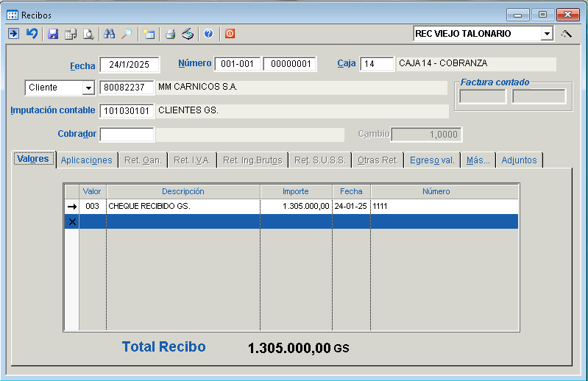Click the empty Cobrador input field
Screen dimensions: 588x381
127,135
